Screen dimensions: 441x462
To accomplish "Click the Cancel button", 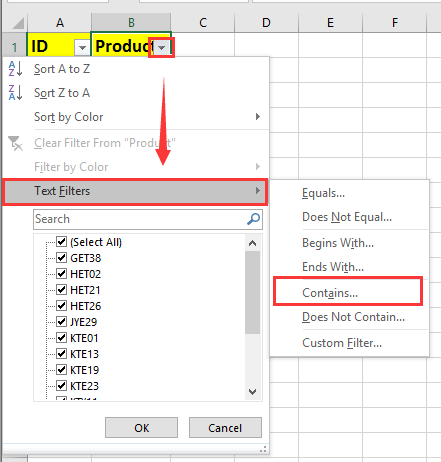I will pyautogui.click(x=225, y=428).
